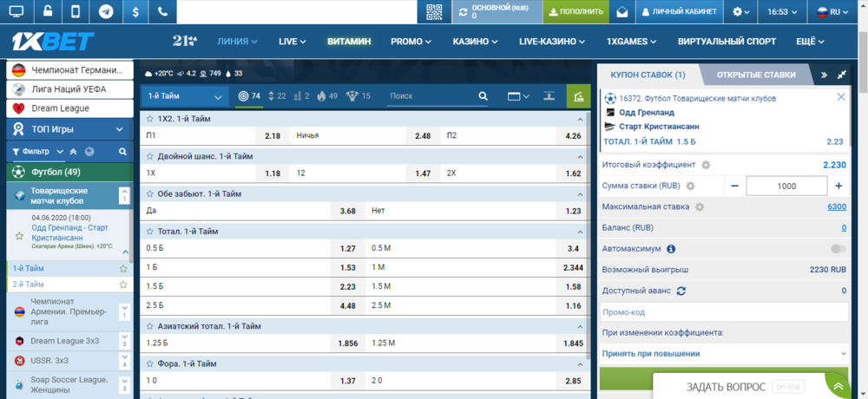Select odds 2.18 for П1

[273, 135]
